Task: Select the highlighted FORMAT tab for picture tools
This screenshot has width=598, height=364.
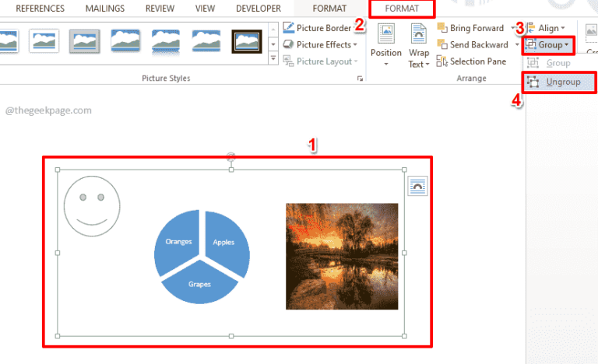Action: 402,9
